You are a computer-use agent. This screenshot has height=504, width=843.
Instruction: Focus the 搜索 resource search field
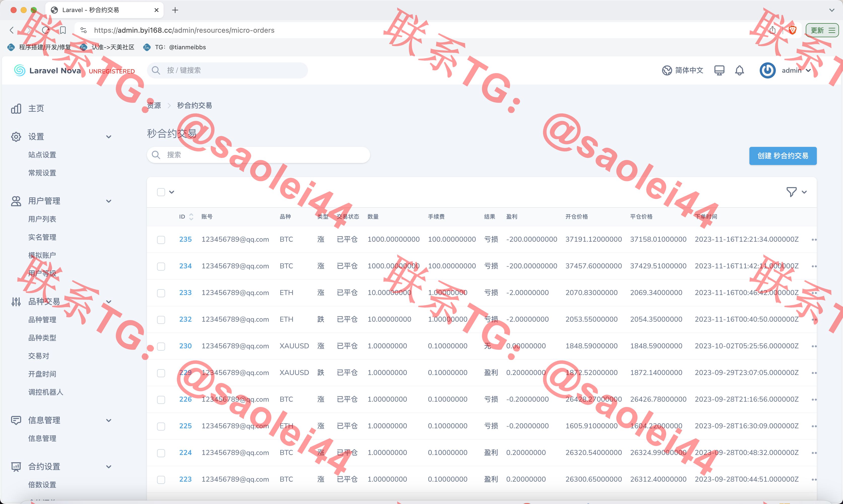258,155
